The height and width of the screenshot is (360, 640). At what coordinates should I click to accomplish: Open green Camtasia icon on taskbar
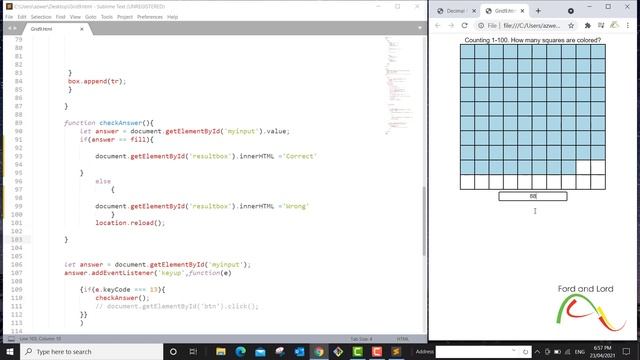coord(358,351)
